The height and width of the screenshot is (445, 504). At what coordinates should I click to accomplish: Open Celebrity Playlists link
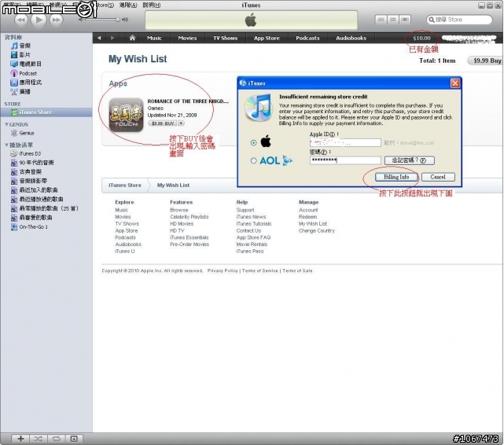(189, 217)
